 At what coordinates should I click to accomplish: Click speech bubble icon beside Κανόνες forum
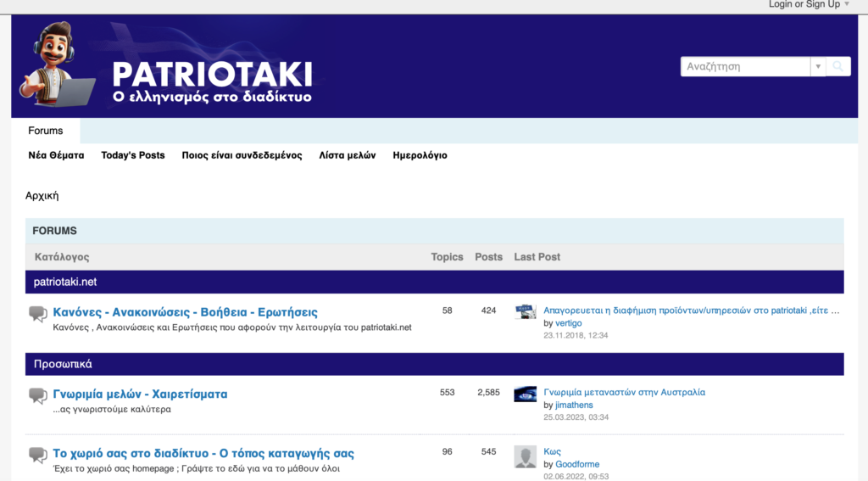click(38, 314)
